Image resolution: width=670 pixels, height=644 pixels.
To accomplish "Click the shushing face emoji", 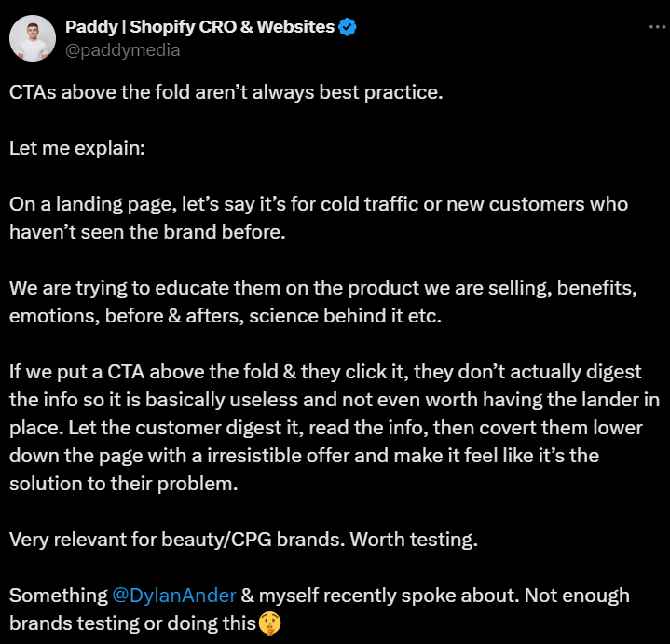I will coord(269,623).
